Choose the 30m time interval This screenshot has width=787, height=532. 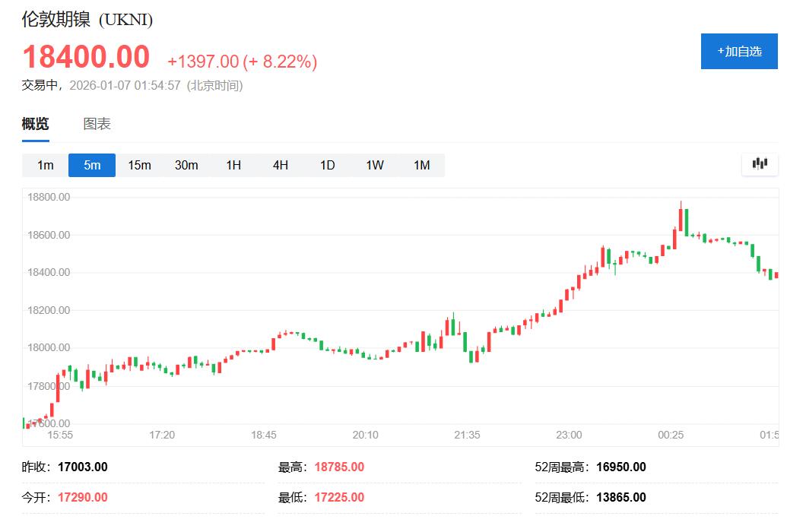(x=186, y=165)
